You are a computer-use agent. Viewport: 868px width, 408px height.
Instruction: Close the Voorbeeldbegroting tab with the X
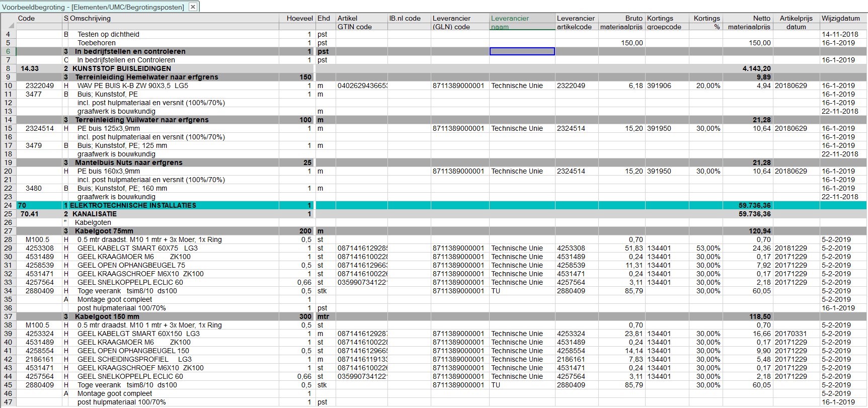(x=193, y=7)
